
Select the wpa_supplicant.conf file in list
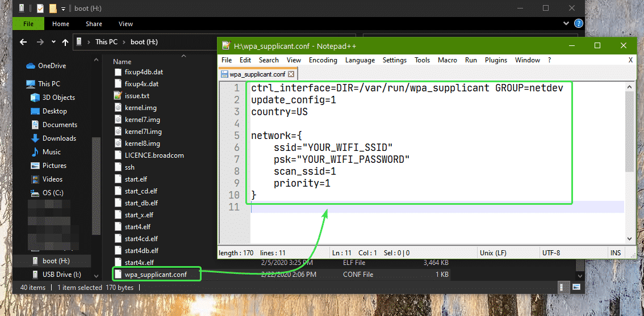point(155,275)
